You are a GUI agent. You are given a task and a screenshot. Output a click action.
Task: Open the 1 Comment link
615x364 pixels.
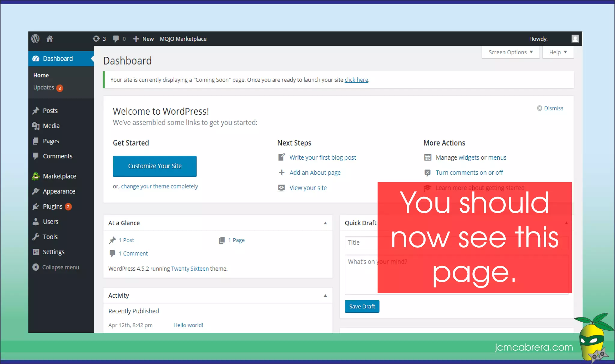tap(133, 254)
